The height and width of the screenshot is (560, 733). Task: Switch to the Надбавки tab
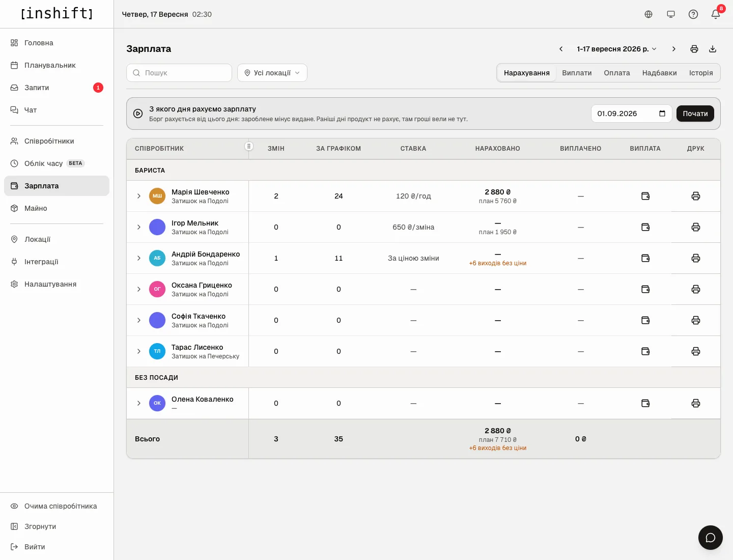click(660, 73)
